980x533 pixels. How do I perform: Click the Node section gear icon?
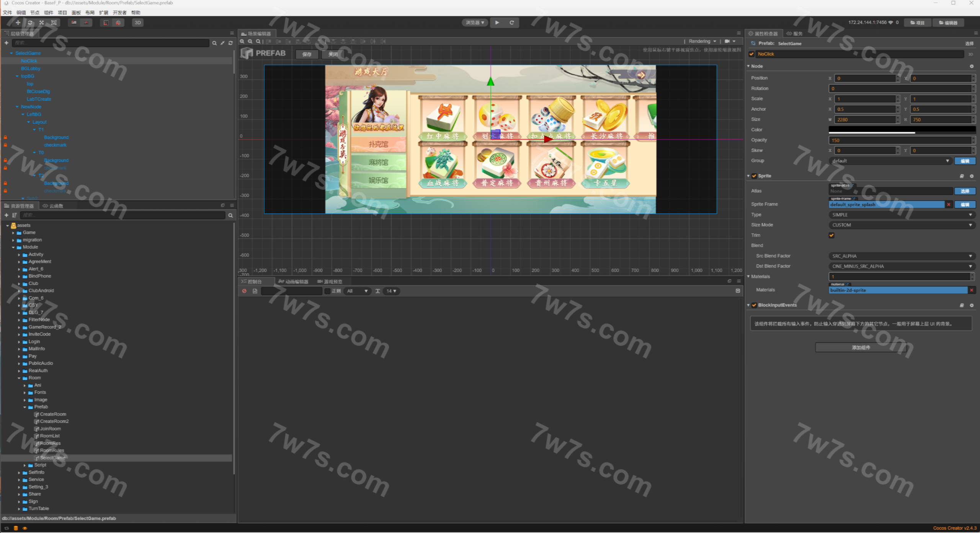tap(972, 66)
